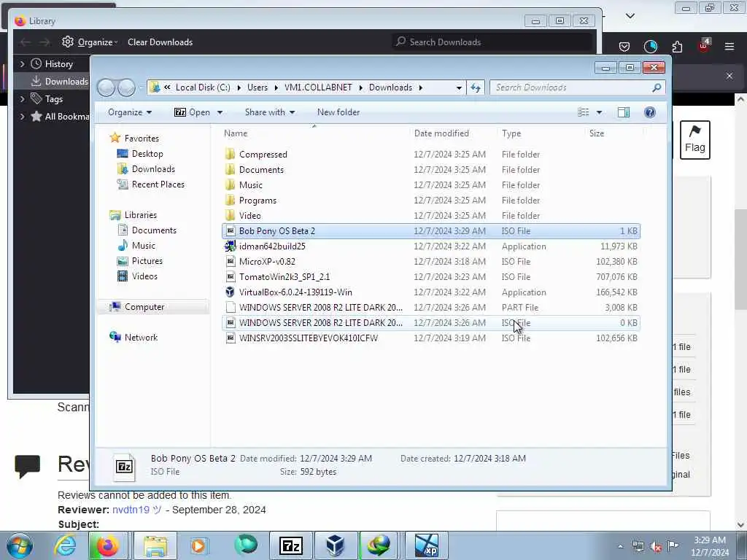The image size is (747, 560).
Task: Select Videos library
Action: (x=144, y=276)
